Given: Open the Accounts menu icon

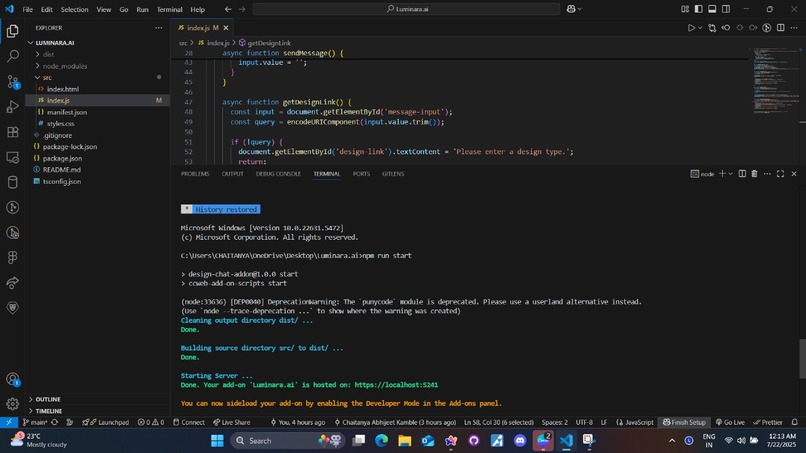Looking at the screenshot, I should click(12, 379).
